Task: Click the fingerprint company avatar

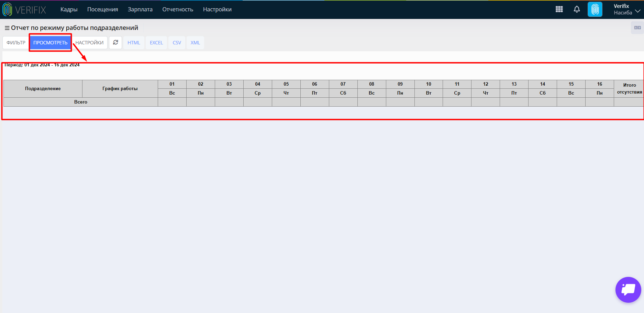Action: click(595, 9)
